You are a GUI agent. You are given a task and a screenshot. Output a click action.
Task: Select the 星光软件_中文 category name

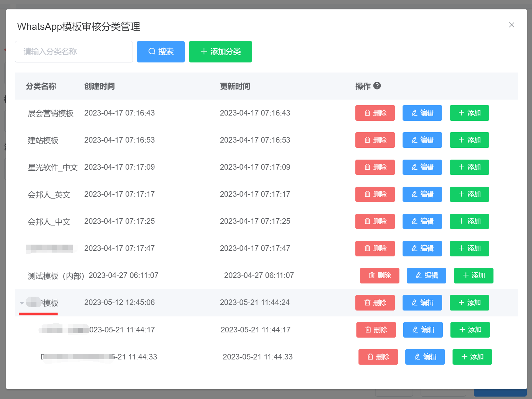click(x=53, y=168)
